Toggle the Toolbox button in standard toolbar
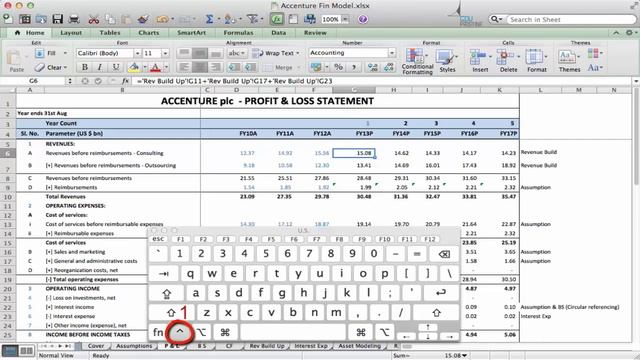The width and height of the screenshot is (640, 360). pyautogui.click(x=293, y=19)
